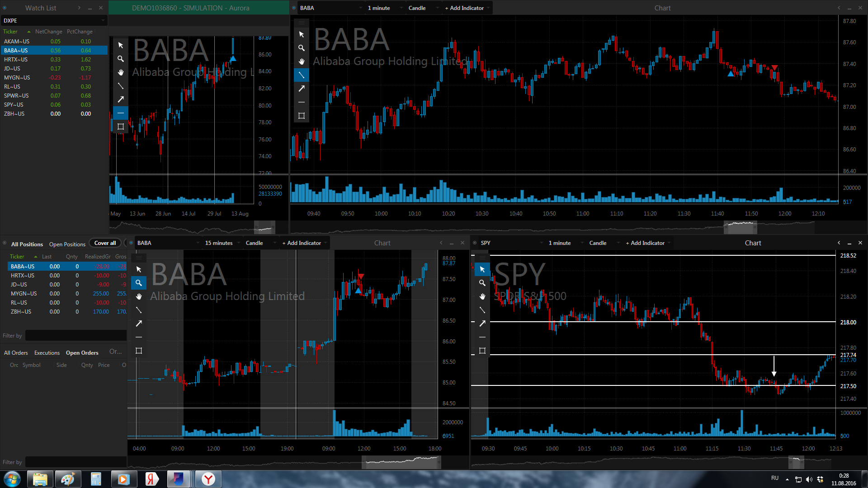The width and height of the screenshot is (868, 488).
Task: Switch to All Orders tab
Action: (16, 352)
